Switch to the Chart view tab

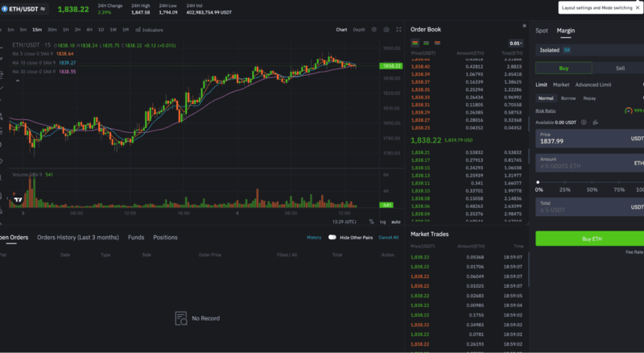(341, 30)
